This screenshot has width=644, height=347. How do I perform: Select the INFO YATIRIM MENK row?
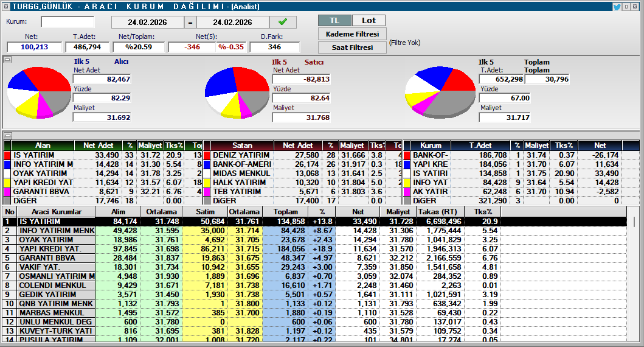[314, 231]
